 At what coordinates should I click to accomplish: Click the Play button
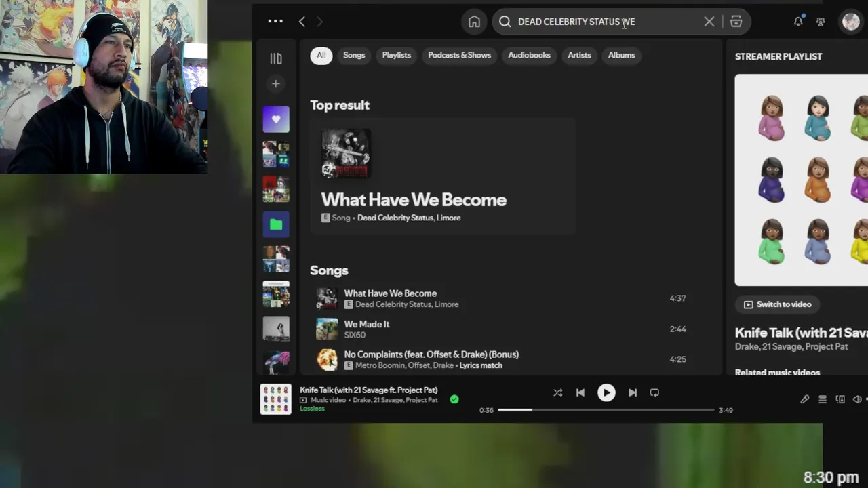pos(606,392)
